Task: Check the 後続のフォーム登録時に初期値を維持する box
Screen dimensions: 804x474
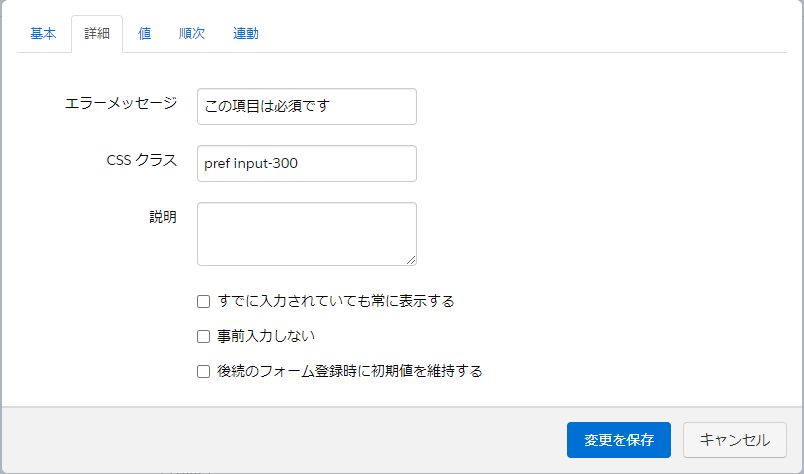Action: [204, 371]
